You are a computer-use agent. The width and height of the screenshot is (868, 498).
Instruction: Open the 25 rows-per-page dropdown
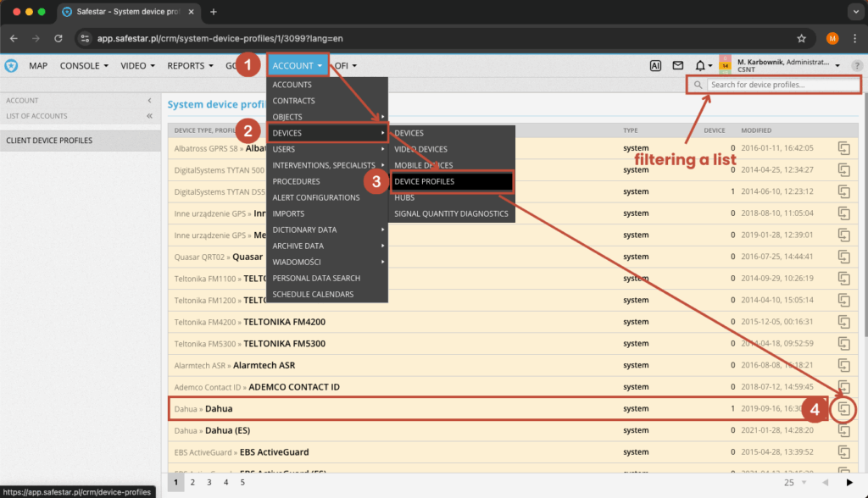(x=795, y=483)
